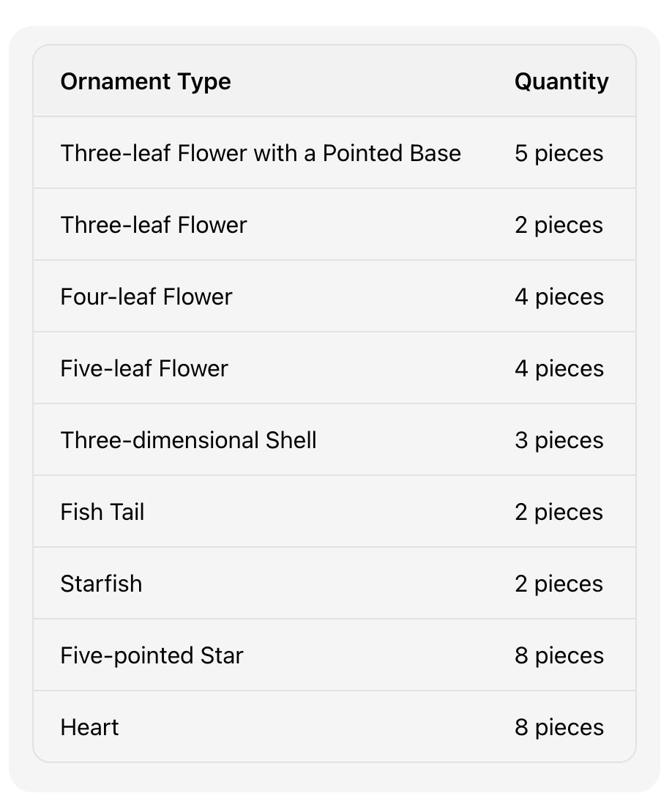Click the quantity for Starfish

[559, 584]
